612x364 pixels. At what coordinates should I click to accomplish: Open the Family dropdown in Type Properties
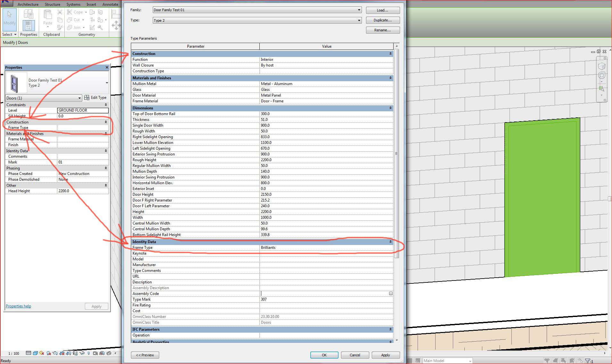(x=257, y=10)
